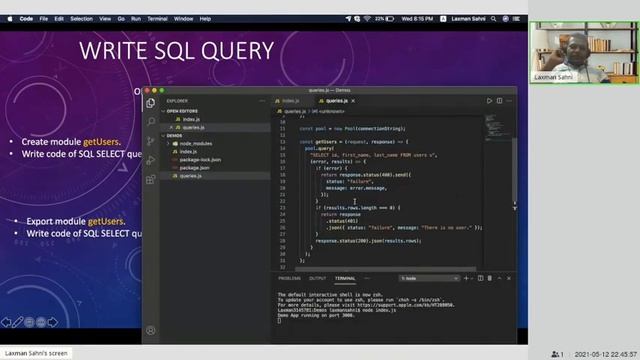The width and height of the screenshot is (640, 360).
Task: Click the location services arrow in menu bar
Action: pyautogui.click(x=348, y=19)
